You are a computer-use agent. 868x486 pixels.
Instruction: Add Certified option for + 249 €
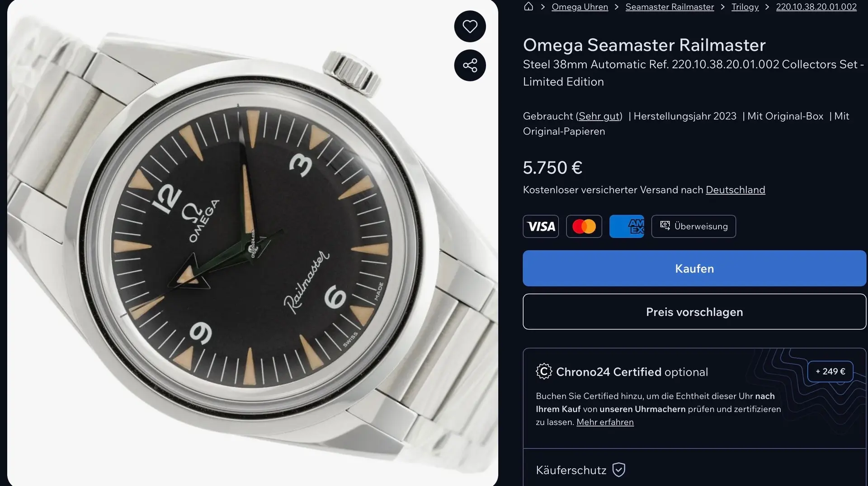tap(830, 371)
